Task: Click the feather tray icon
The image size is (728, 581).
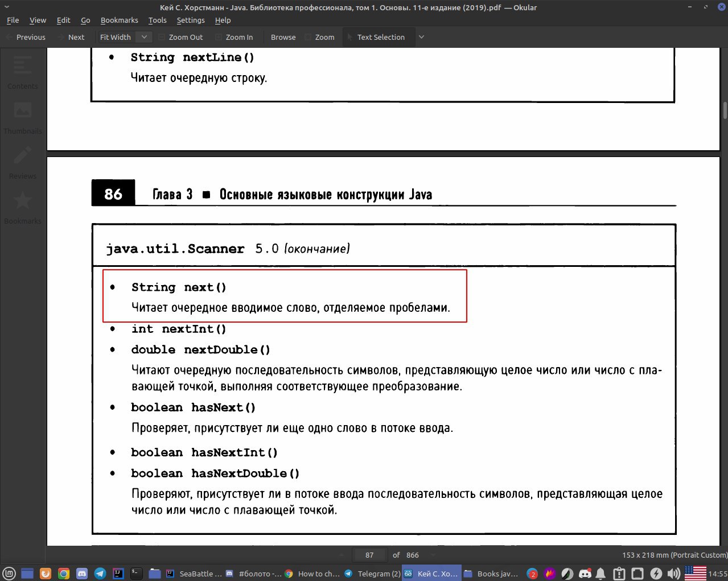Action: tap(567, 574)
